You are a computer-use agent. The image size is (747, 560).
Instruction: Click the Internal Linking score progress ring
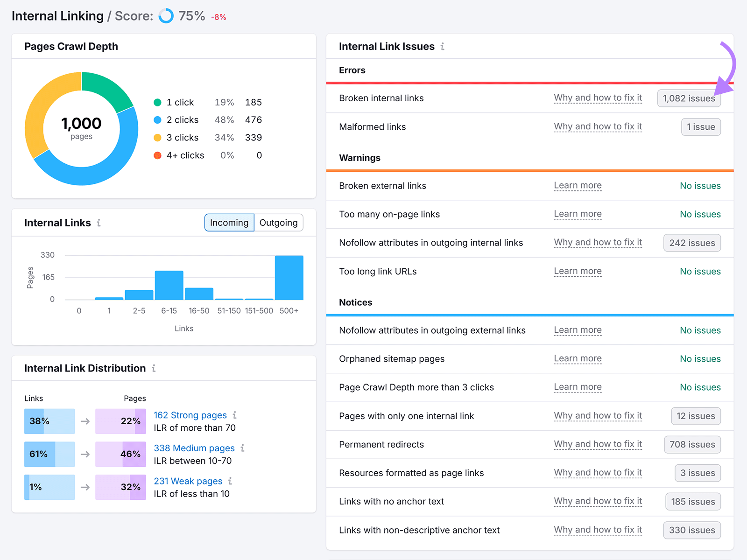[x=166, y=16]
